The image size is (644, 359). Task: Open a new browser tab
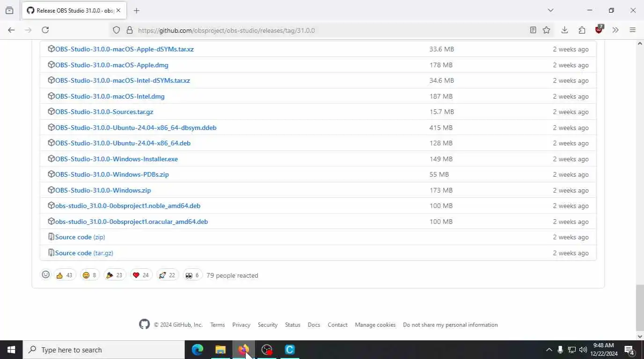point(136,10)
